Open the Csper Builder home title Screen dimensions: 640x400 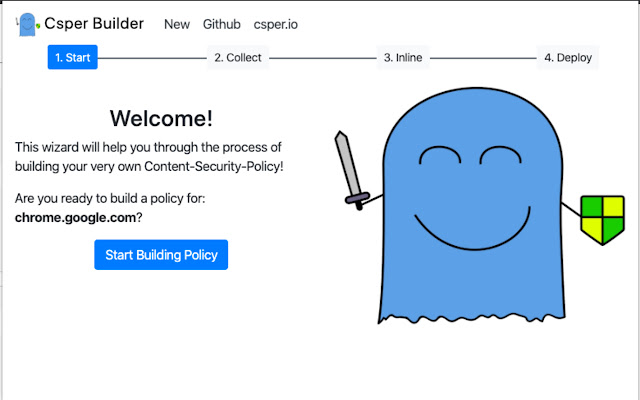pyautogui.click(x=94, y=24)
